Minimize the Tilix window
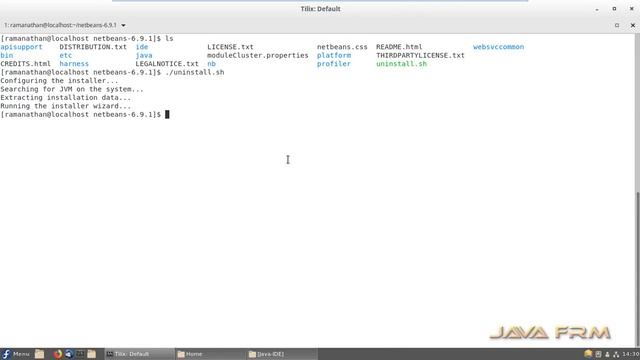This screenshot has height=360, width=640. (x=597, y=9)
